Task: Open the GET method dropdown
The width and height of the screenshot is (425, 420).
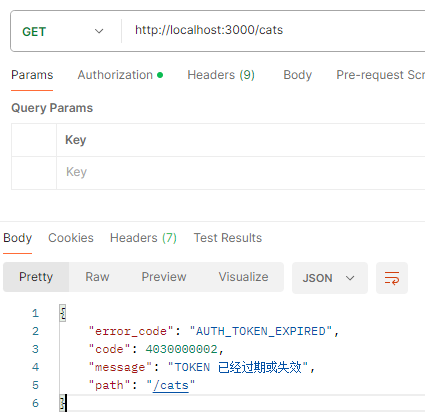Action: [63, 31]
